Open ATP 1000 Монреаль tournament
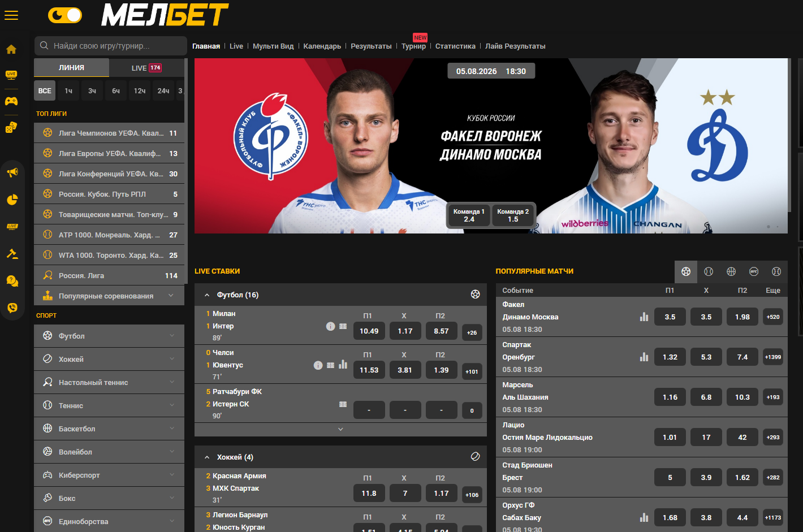The width and height of the screenshot is (803, 532). 109,235
